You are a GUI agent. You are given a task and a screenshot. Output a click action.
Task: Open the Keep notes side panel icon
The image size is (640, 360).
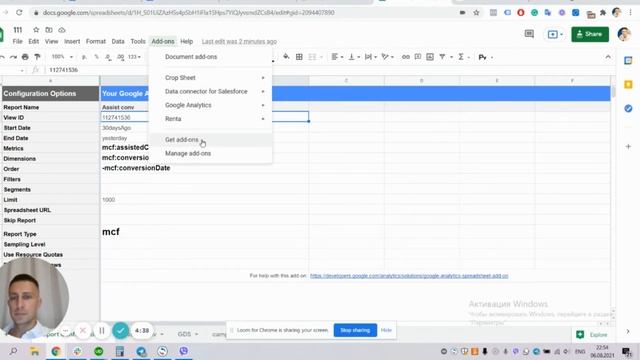pyautogui.click(x=628, y=84)
